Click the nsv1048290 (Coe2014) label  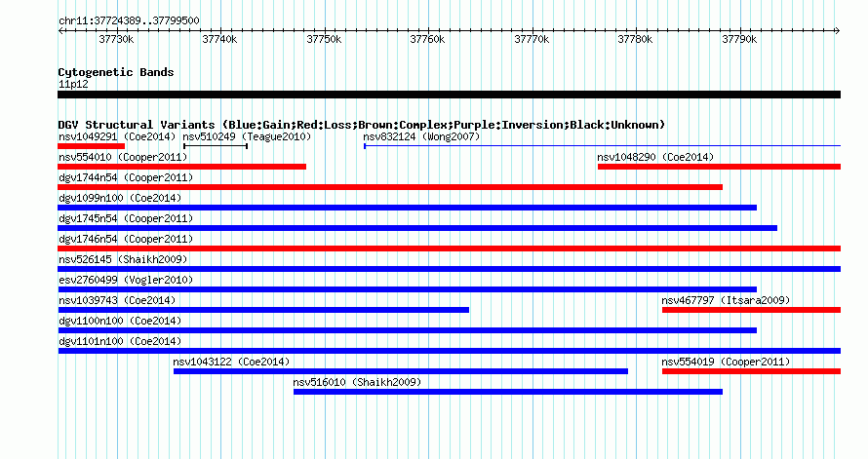(x=655, y=157)
